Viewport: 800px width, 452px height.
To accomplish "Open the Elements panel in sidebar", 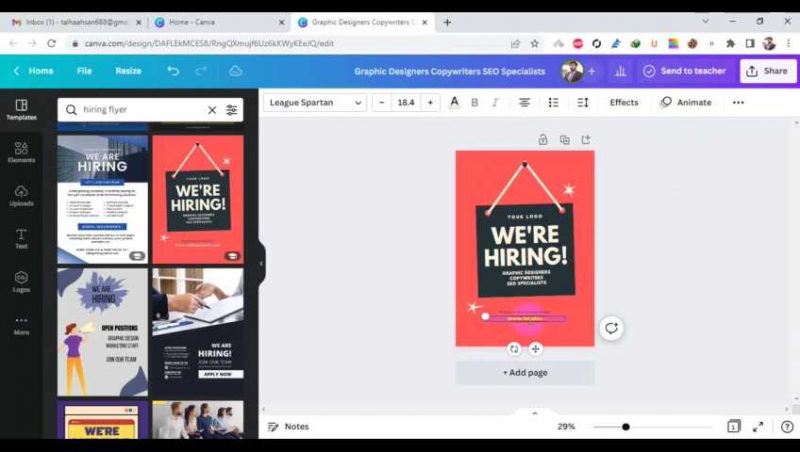I will coord(21,152).
